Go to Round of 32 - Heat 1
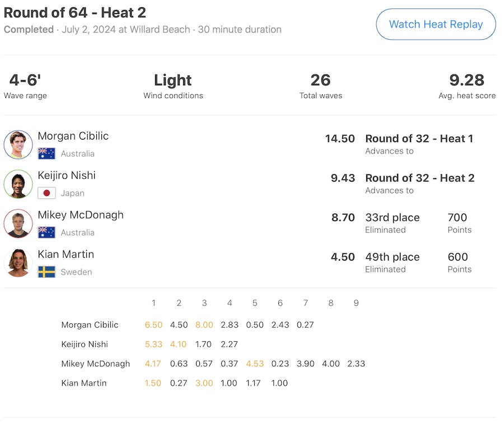This screenshot has height=423, width=504. [x=419, y=138]
